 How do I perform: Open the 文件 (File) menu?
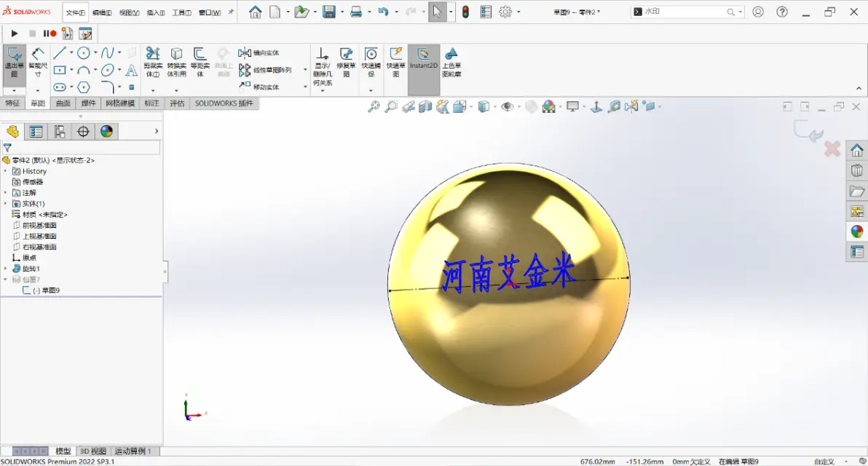pos(75,12)
